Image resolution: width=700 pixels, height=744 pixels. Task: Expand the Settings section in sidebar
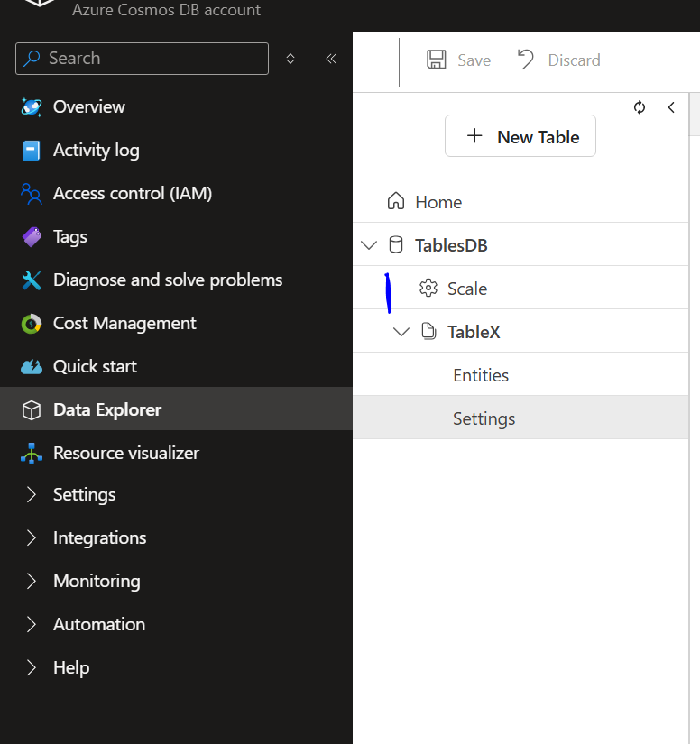[x=32, y=494]
